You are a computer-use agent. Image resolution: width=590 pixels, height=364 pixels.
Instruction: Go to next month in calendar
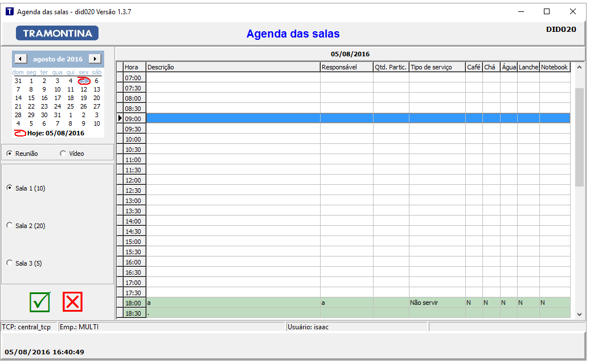[95, 59]
